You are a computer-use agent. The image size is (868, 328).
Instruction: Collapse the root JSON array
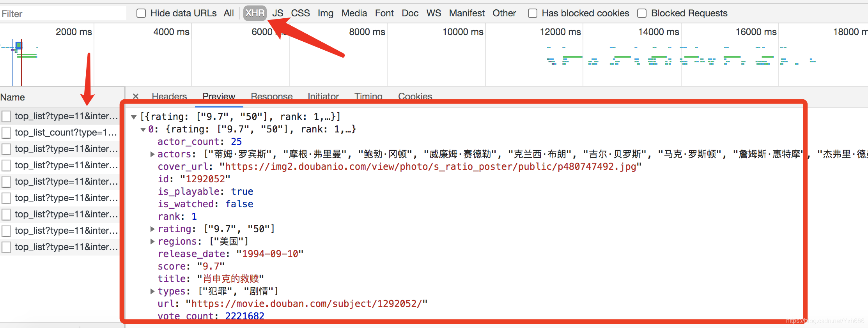(134, 117)
